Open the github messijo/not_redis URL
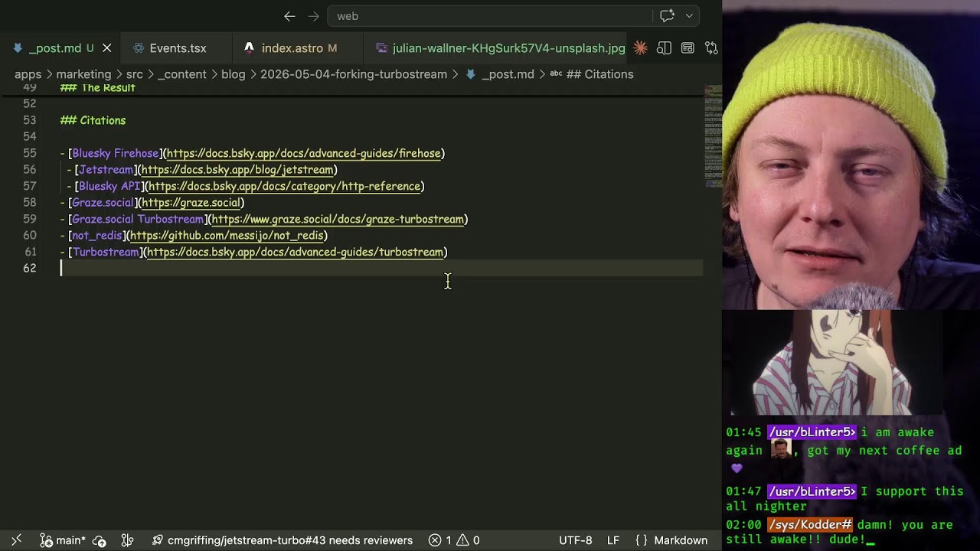Viewport: 980px width, 551px height. 227,236
